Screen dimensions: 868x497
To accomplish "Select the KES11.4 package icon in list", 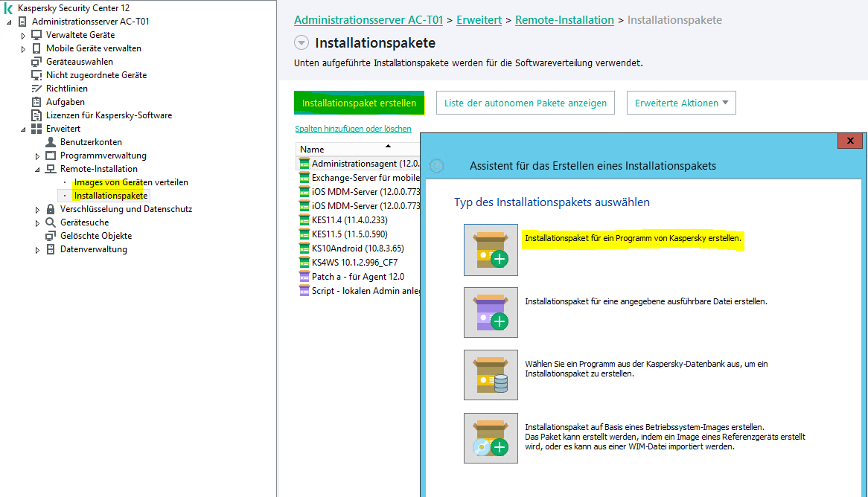I will 304,220.
